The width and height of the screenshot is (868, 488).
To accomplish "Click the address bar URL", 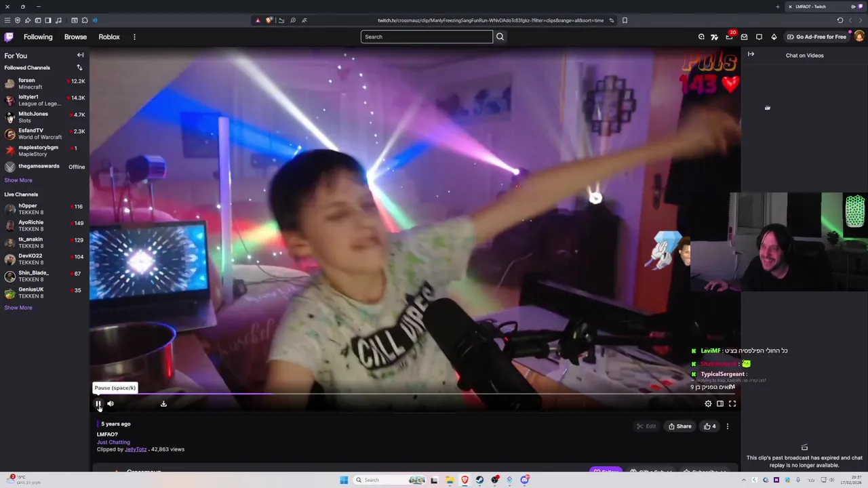I will coord(490,20).
